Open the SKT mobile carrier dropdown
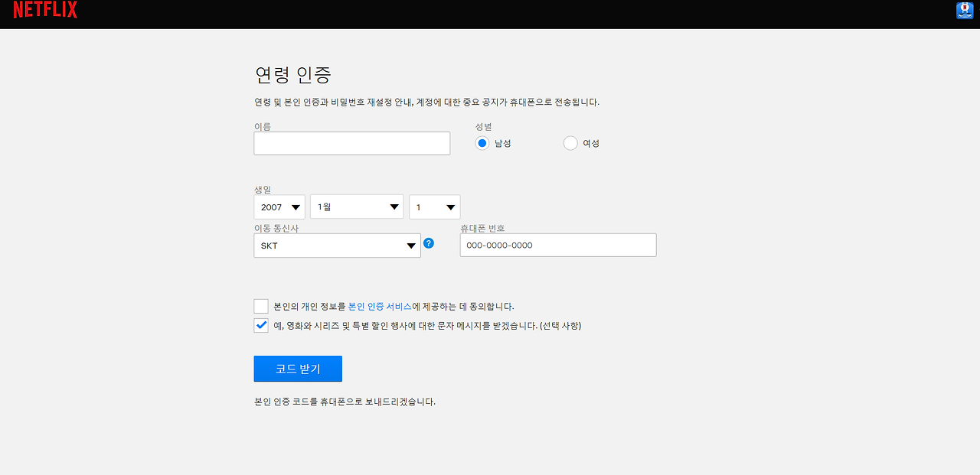 click(337, 246)
